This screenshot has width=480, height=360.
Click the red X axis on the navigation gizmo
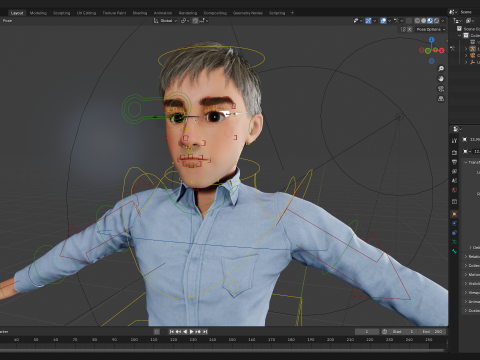[442, 50]
